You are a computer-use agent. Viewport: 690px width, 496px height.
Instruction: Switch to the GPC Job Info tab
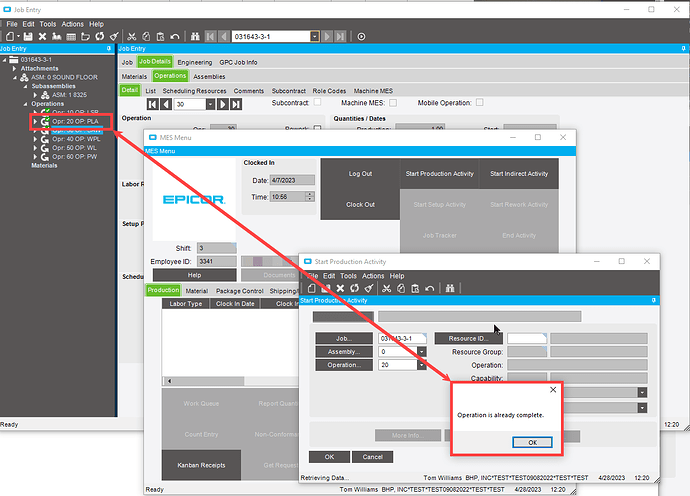239,62
